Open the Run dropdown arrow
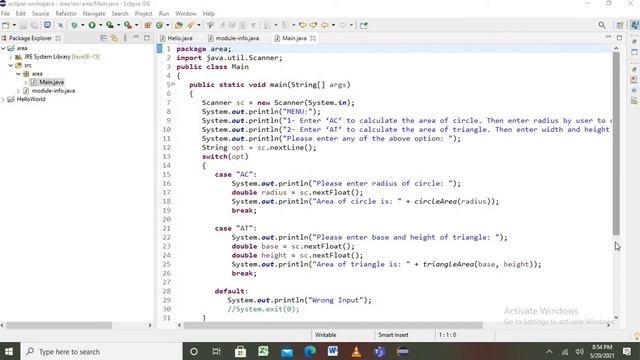The width and height of the screenshot is (640, 360). click(100, 25)
